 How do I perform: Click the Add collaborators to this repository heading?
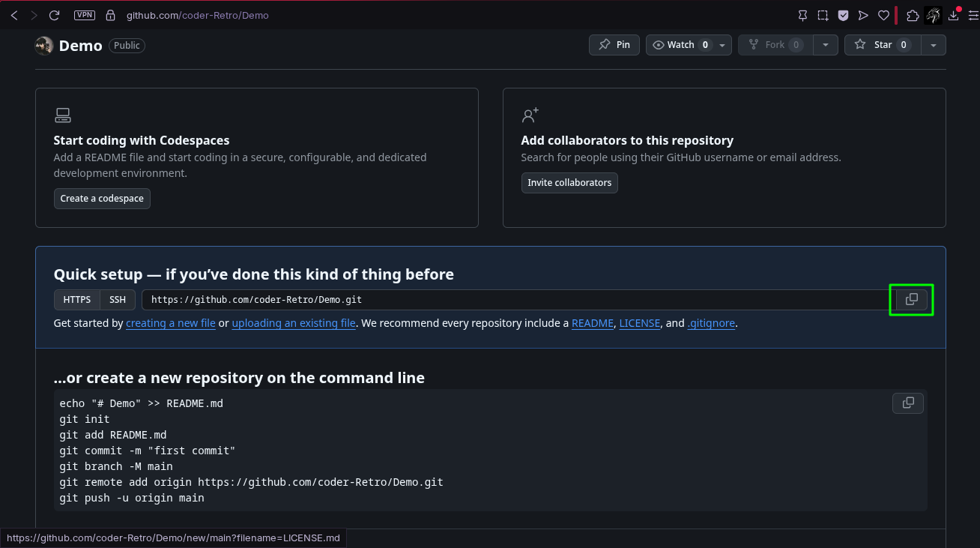click(x=627, y=140)
